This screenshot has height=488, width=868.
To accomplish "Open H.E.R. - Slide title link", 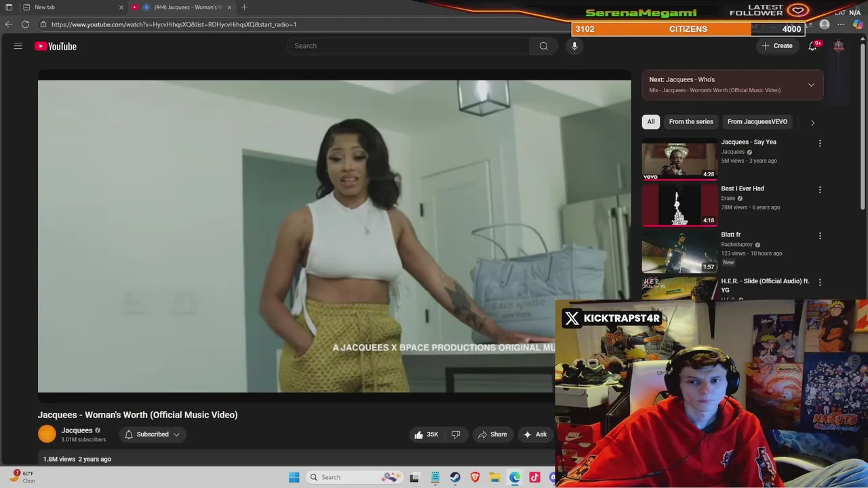I will click(765, 285).
